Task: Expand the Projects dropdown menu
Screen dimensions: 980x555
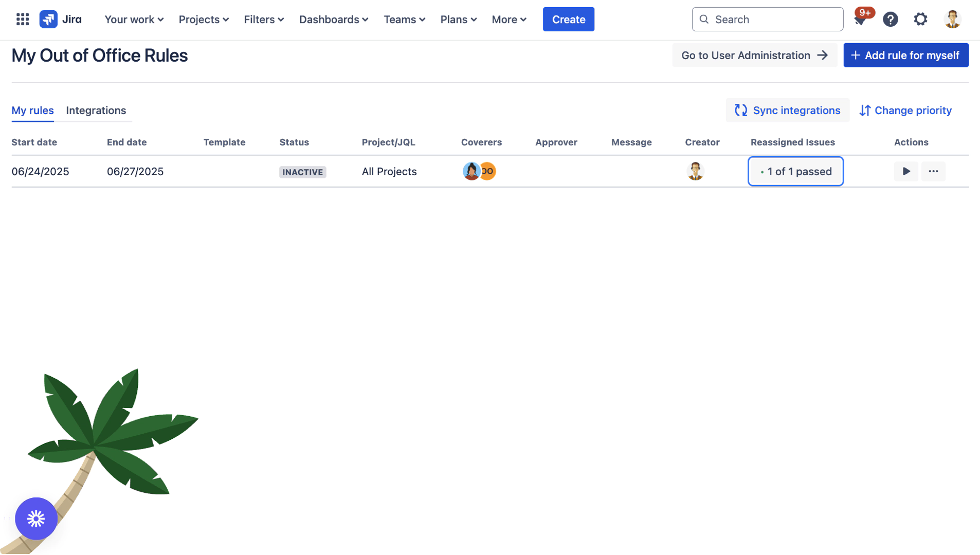Action: (204, 20)
